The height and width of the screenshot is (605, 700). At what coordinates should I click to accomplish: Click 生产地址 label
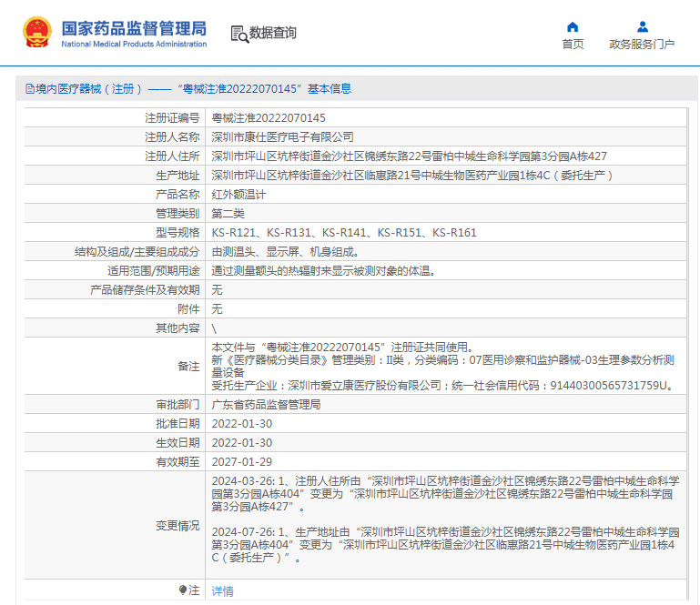pos(178,176)
